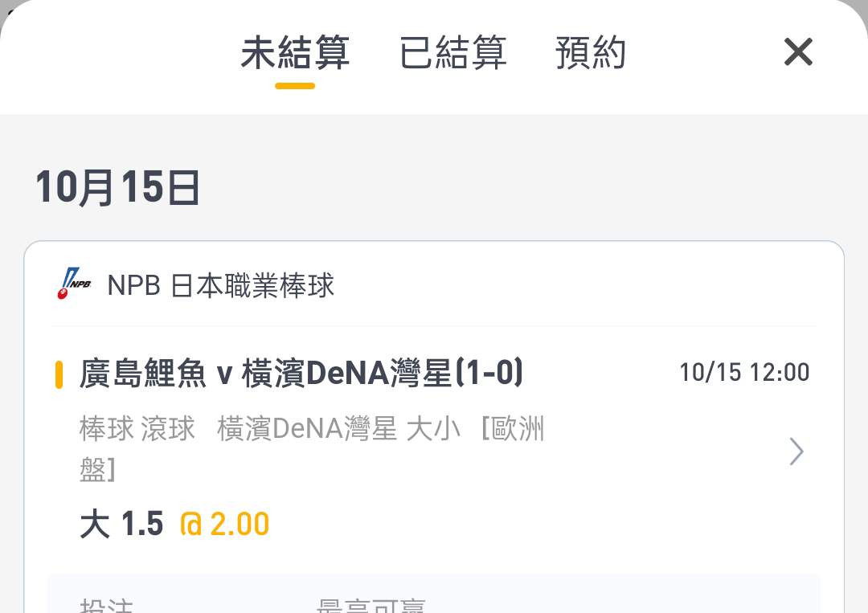Select the 未結算 tab
868x613 pixels.
[295, 52]
